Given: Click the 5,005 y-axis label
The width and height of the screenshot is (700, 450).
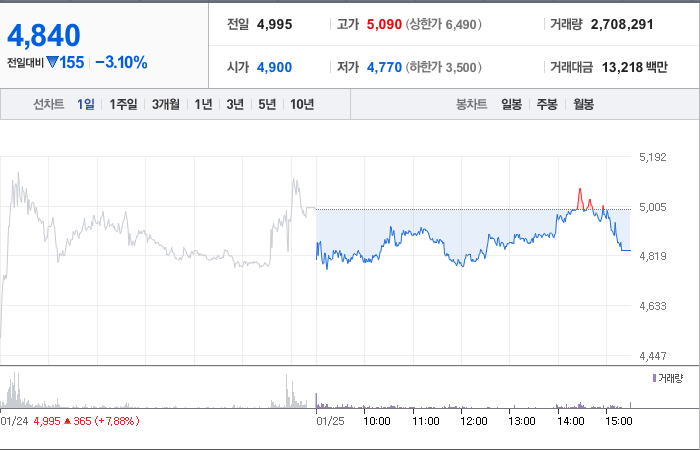Looking at the screenshot, I should (653, 207).
